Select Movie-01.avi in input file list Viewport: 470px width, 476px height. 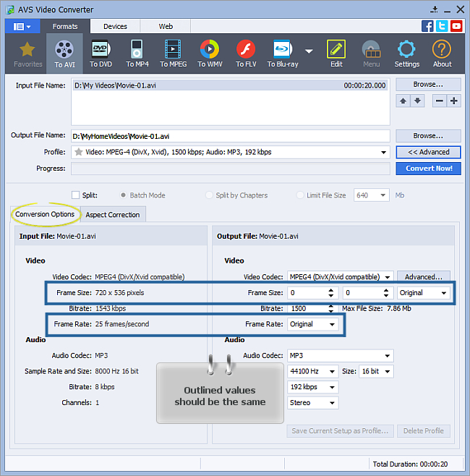[x=230, y=85]
